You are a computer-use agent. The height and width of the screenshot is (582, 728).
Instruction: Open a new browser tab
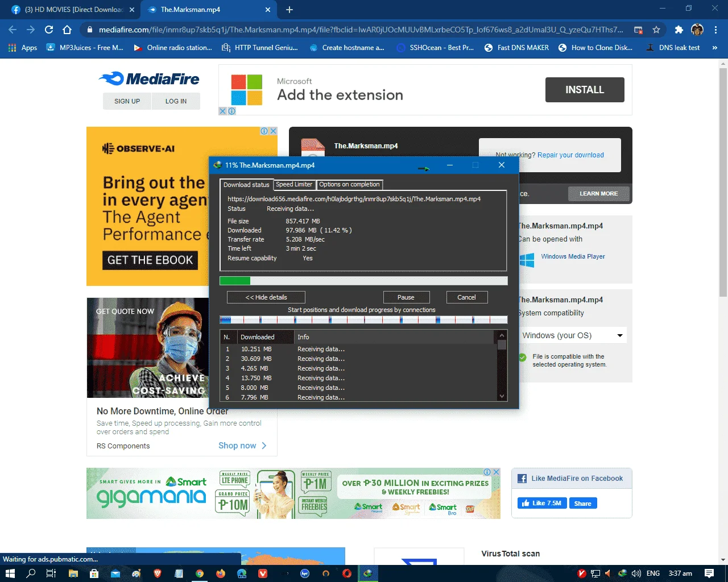point(289,10)
